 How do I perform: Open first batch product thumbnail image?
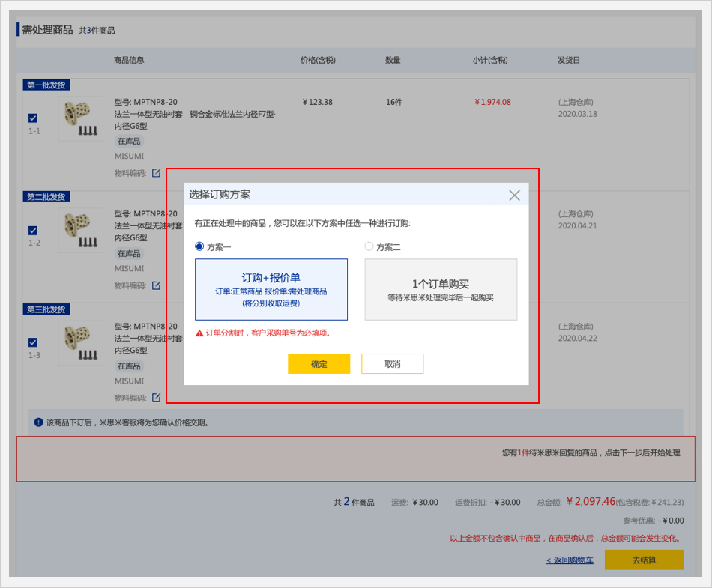(x=80, y=118)
